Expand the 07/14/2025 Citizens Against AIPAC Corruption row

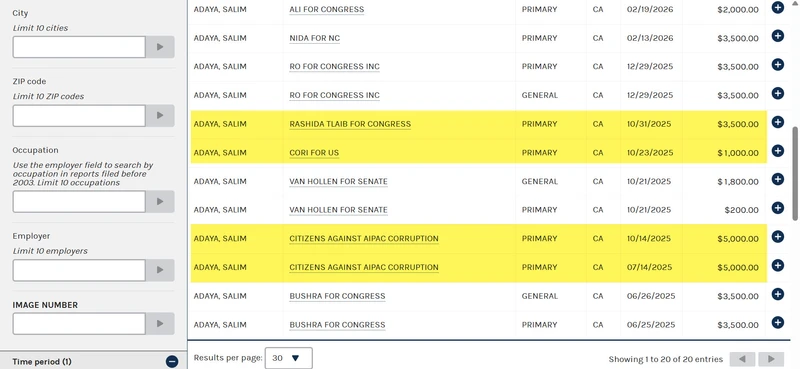(778, 265)
